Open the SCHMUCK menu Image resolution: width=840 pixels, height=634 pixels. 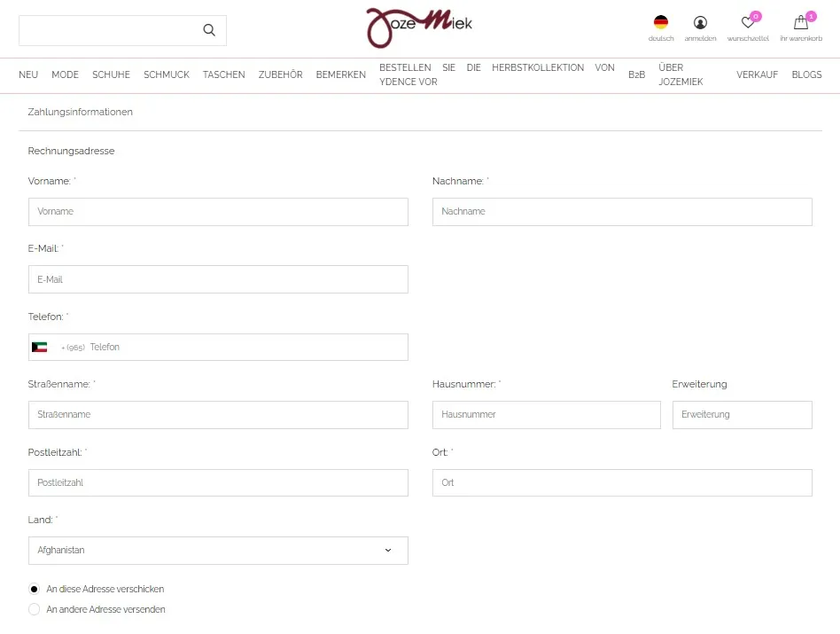pos(167,74)
